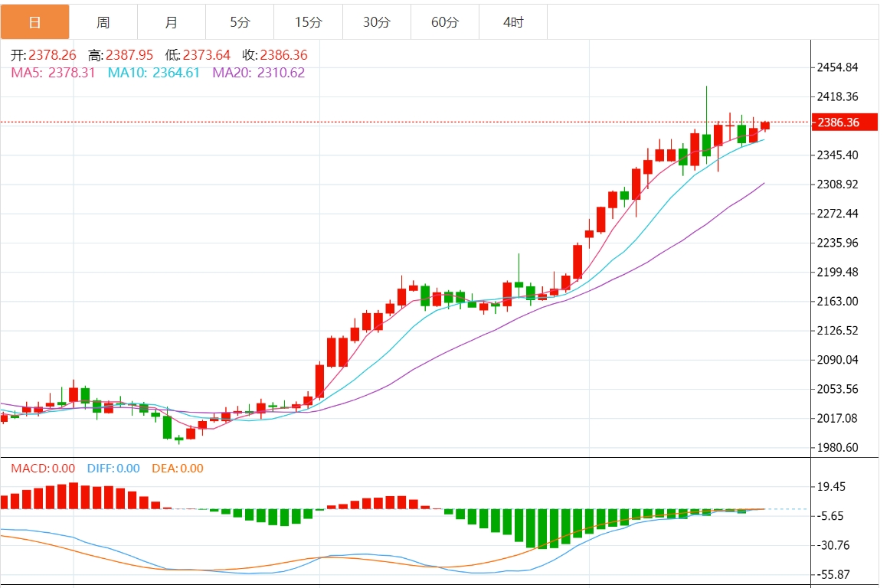Click the 2090.04 price axis label
890x588 pixels.
(837, 360)
